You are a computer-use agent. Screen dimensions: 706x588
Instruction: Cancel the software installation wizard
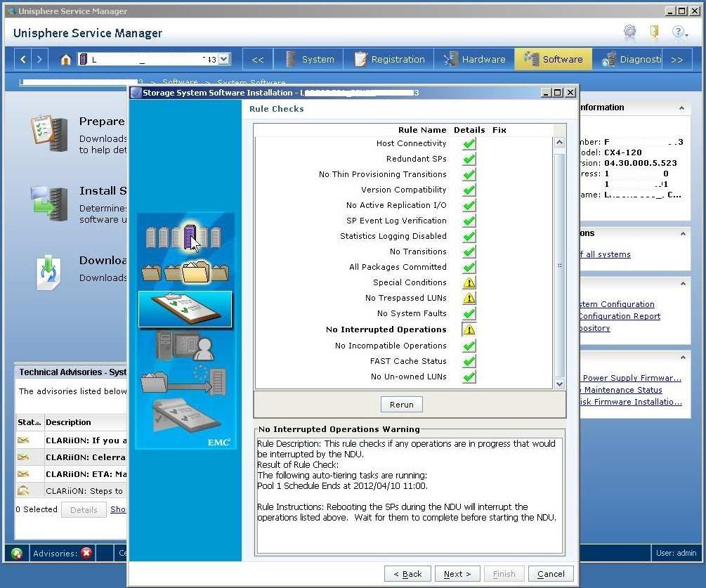551,574
